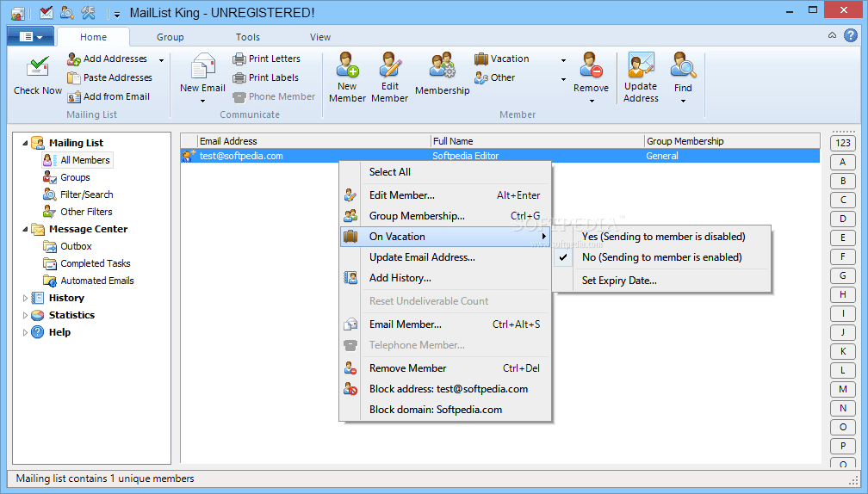This screenshot has height=494, width=868.
Task: Sort by Full Name column header
Action: coord(537,141)
